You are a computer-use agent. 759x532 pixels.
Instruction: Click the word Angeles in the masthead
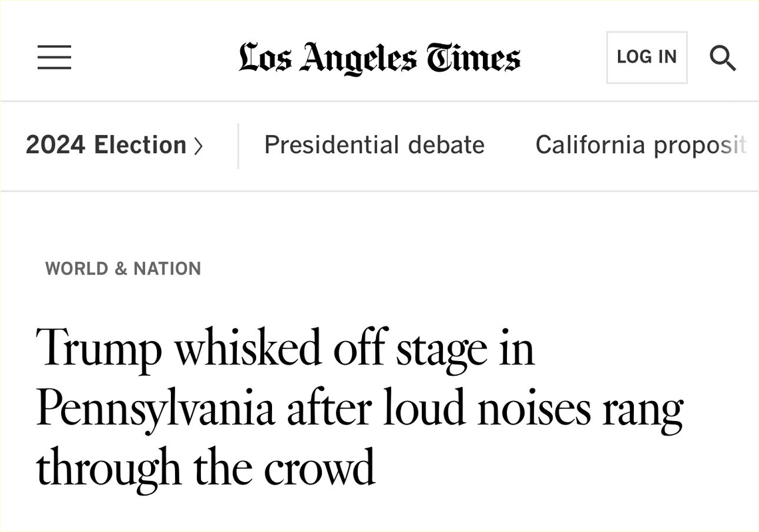tap(358, 59)
